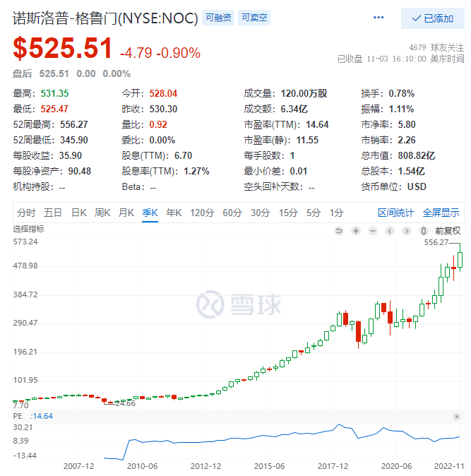Click the 货币单位 USD value
This screenshot has width=471, height=476.
point(417,186)
